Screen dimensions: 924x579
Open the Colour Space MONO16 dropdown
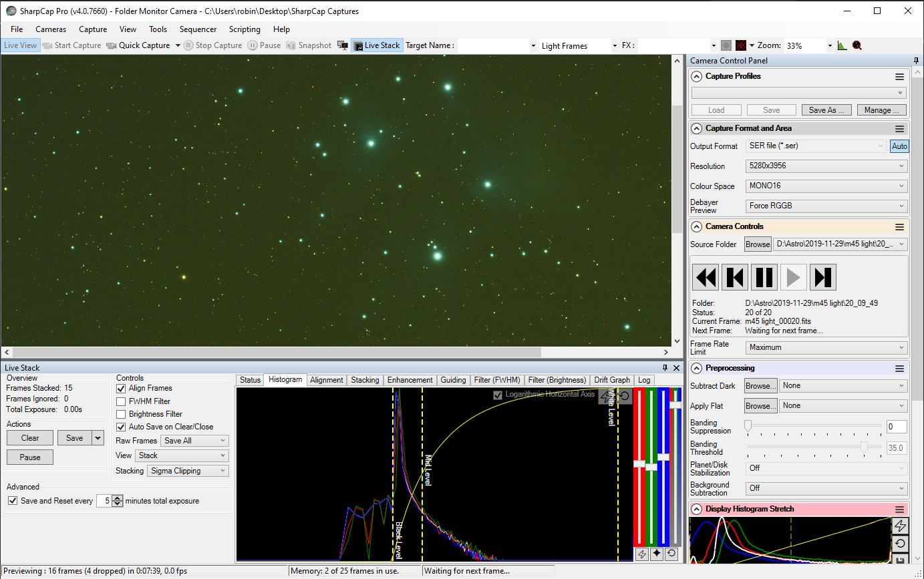coord(826,186)
